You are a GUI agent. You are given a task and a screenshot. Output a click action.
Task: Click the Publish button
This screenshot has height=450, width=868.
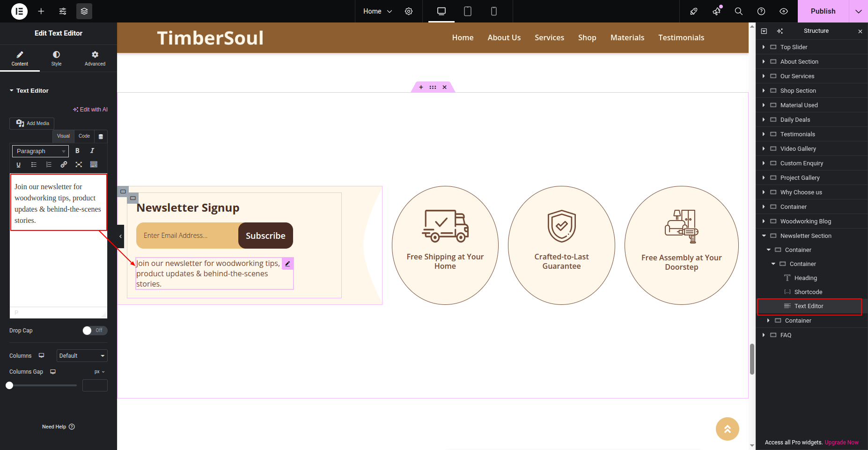click(x=823, y=11)
